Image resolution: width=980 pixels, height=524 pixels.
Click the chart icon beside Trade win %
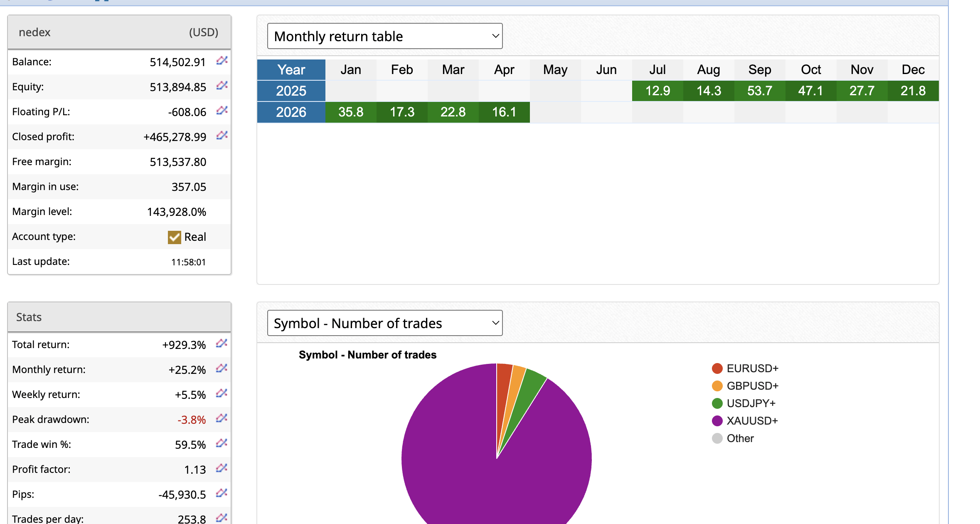[222, 443]
